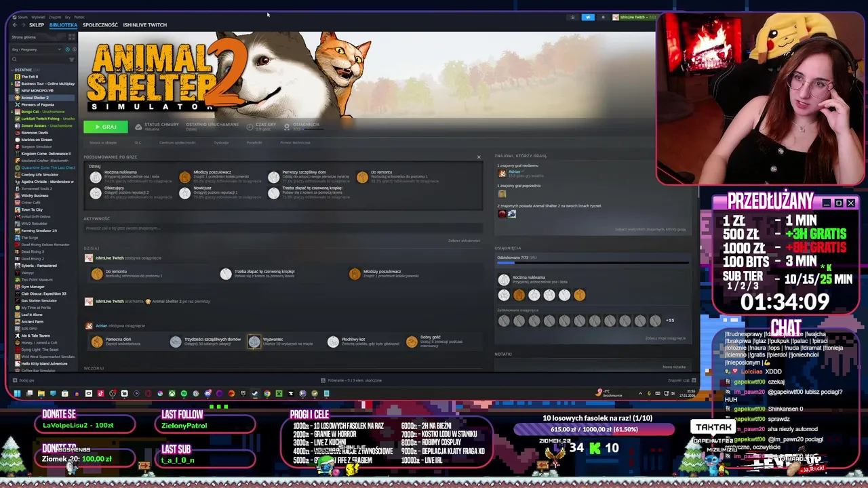Open the Spotify taskbar icon
The height and width of the screenshot is (488, 868).
(184, 393)
